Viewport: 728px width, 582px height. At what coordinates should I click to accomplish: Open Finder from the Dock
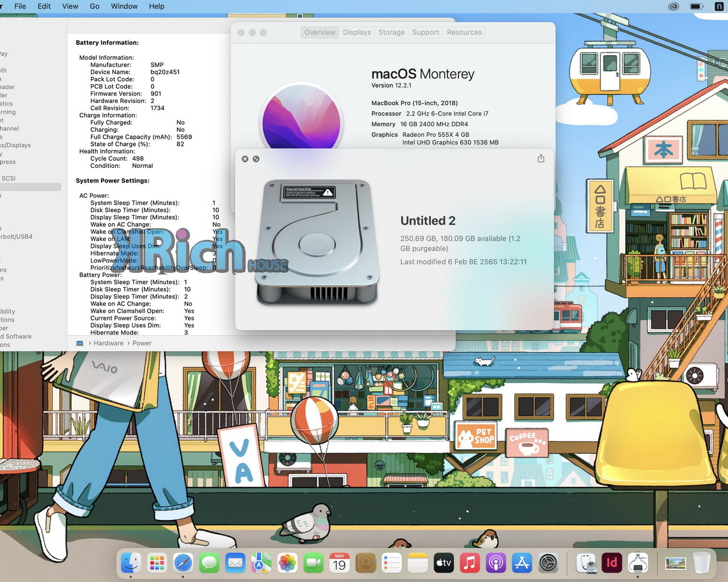click(x=131, y=563)
